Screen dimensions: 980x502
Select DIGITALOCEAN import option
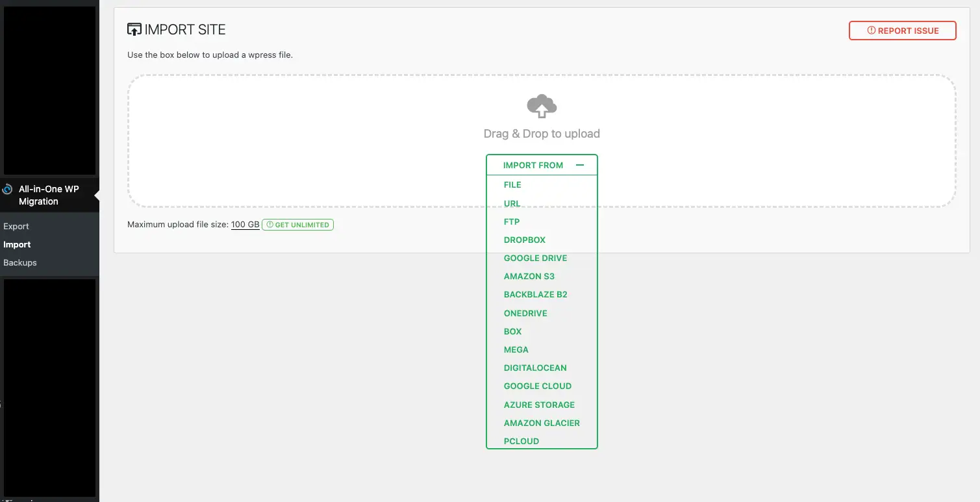pos(535,368)
